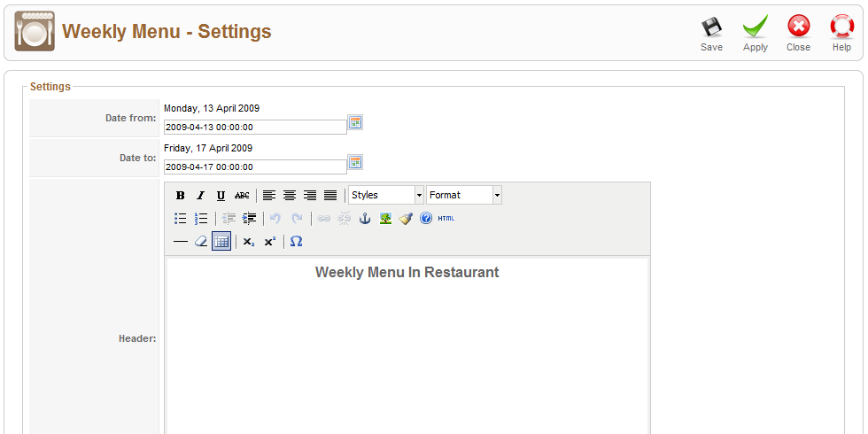Apply strikethrough formatting
The height and width of the screenshot is (434, 868).
[x=242, y=195]
